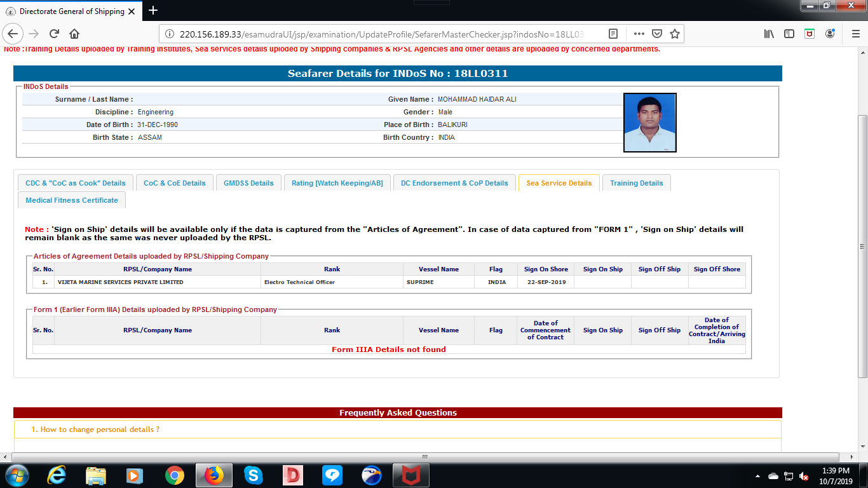This screenshot has height=488, width=868.
Task: Open the Firefox library icon
Action: (x=769, y=34)
